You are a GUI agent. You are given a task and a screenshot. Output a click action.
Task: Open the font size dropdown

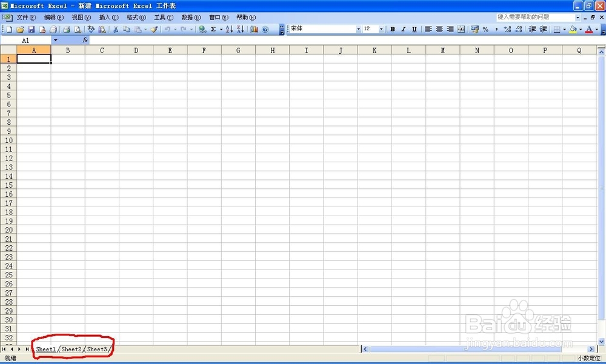[x=381, y=29]
